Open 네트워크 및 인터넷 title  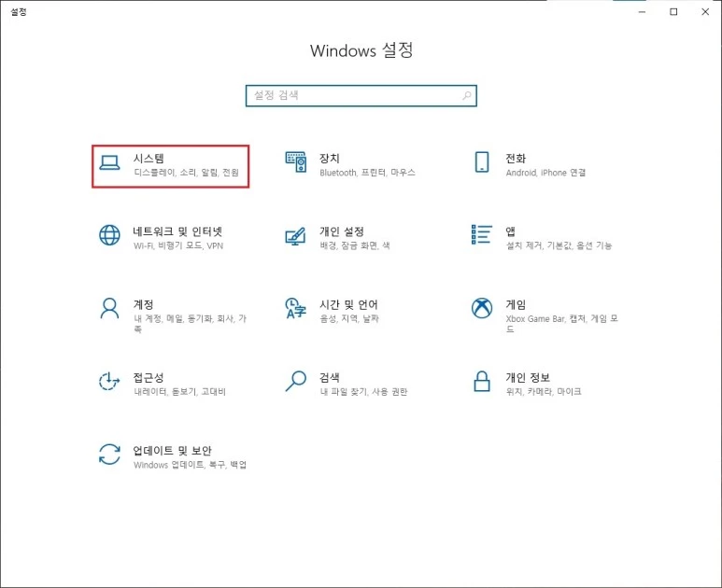(177, 231)
